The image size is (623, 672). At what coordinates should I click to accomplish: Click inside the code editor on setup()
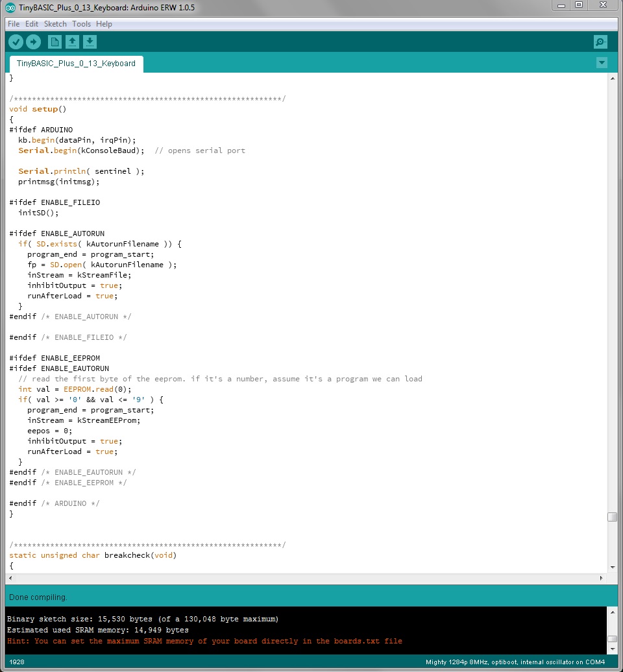coord(44,108)
